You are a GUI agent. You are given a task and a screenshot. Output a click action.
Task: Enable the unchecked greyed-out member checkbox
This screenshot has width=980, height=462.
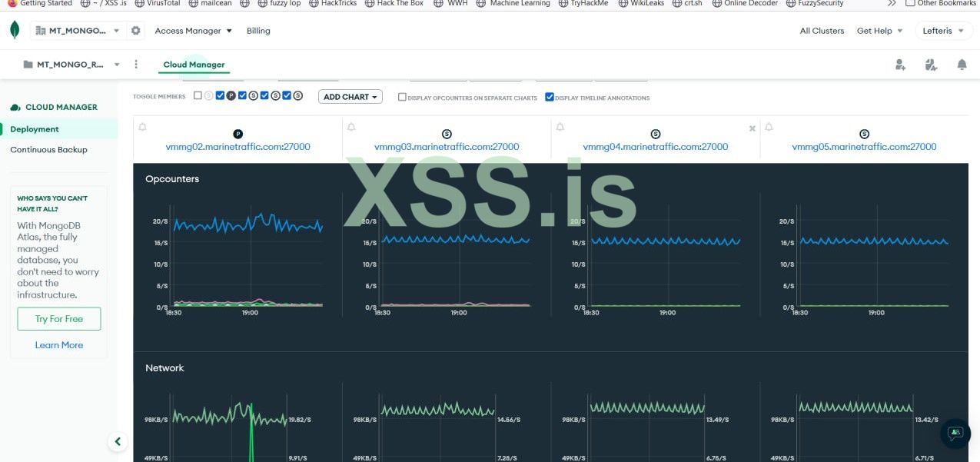tap(198, 96)
